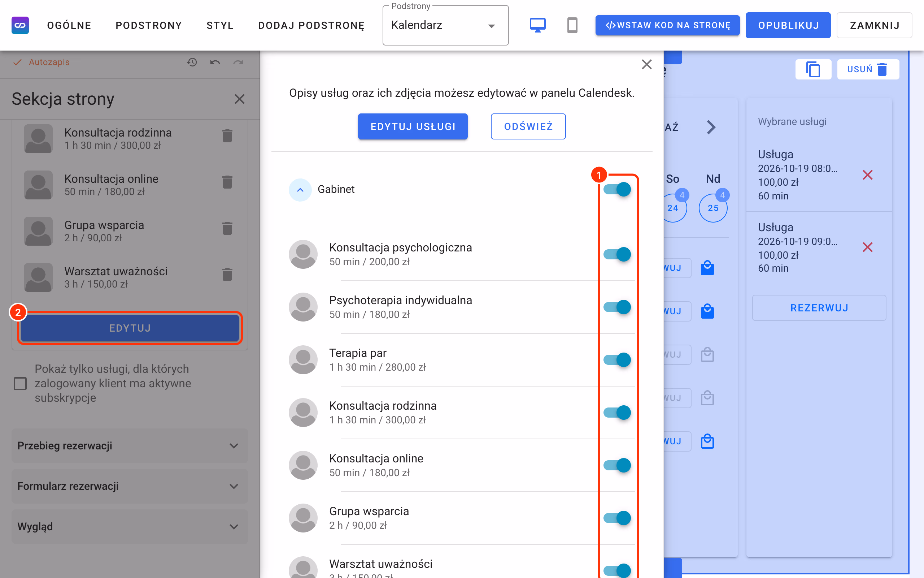Toggle Konsultacja psychologiczna switch

coord(617,254)
